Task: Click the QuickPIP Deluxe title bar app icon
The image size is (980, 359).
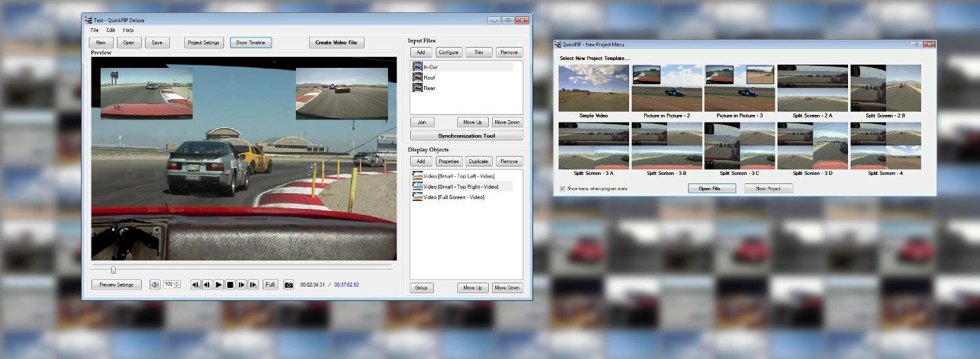Action: 88,20
